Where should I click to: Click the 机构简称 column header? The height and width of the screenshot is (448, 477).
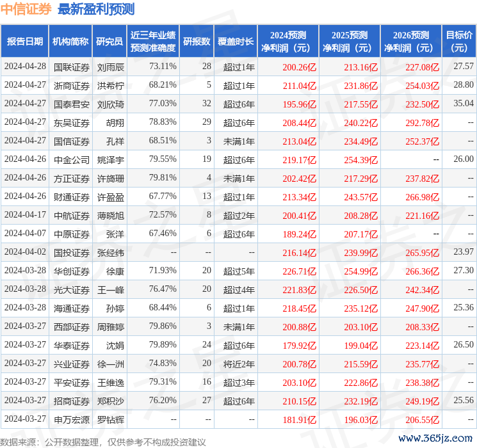pyautogui.click(x=70, y=42)
